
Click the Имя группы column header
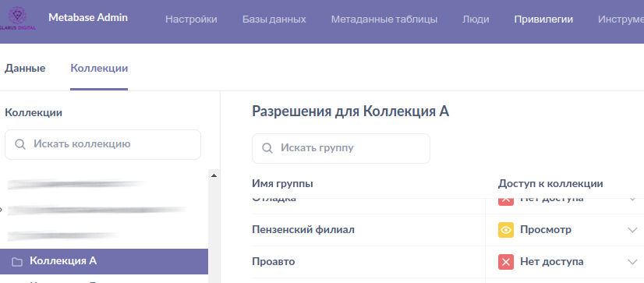[282, 184]
